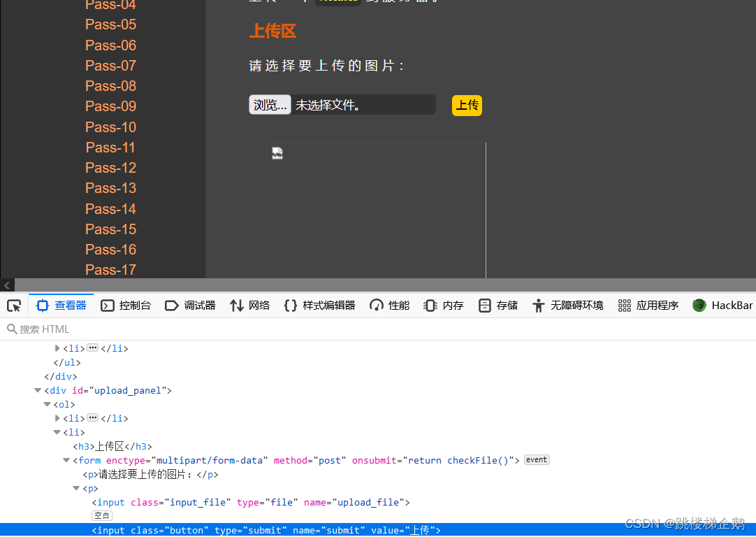Image resolution: width=756 pixels, height=537 pixels.
Task: Click the 浏览... browse file button
Action: coord(270,105)
